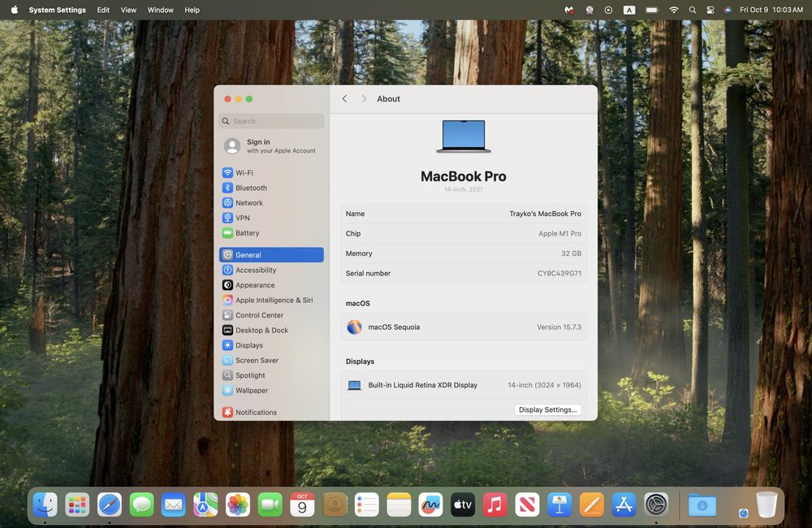Open the Edit menu

[x=104, y=10]
